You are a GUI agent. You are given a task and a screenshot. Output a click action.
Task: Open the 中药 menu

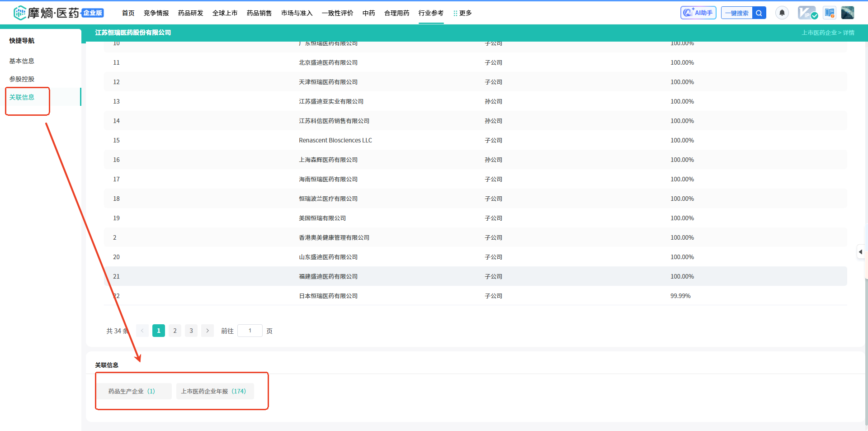coord(369,13)
